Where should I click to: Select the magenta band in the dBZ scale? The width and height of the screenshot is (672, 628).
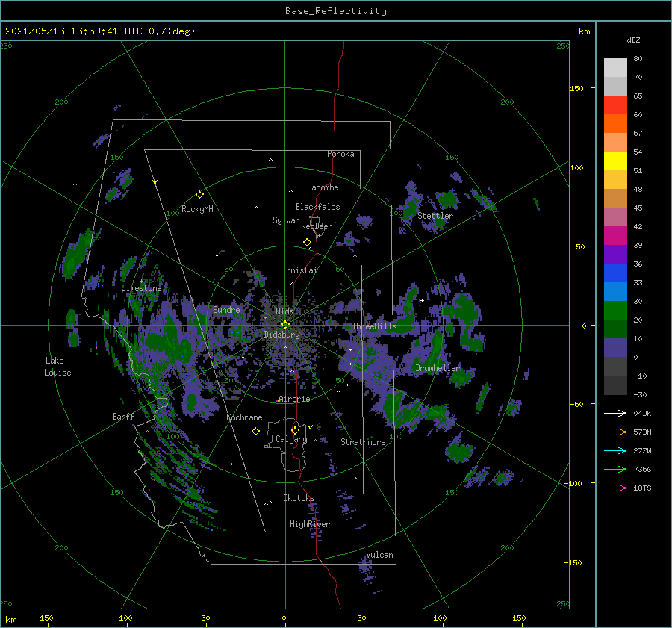coord(615,236)
